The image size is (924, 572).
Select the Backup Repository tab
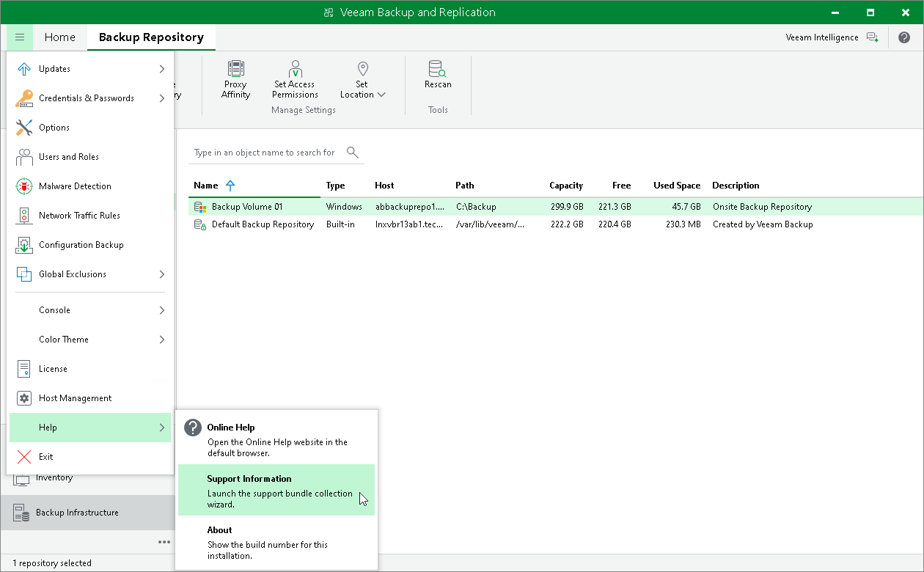click(x=151, y=37)
